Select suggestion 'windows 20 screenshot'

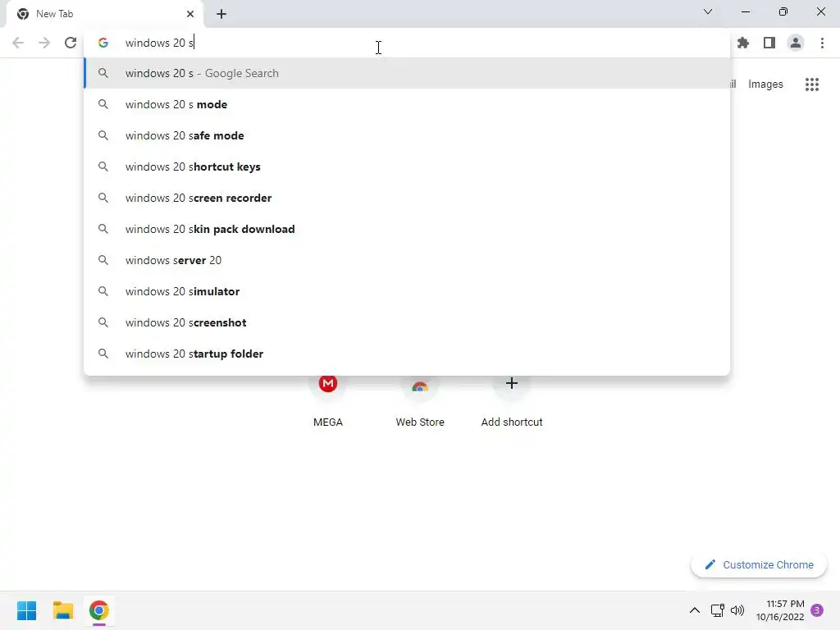tap(407, 322)
